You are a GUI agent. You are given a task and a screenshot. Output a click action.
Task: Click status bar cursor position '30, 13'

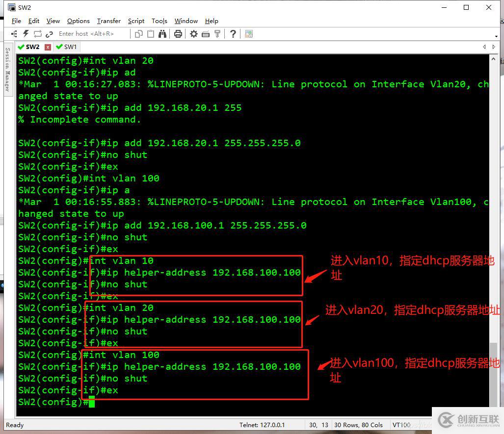click(x=318, y=425)
